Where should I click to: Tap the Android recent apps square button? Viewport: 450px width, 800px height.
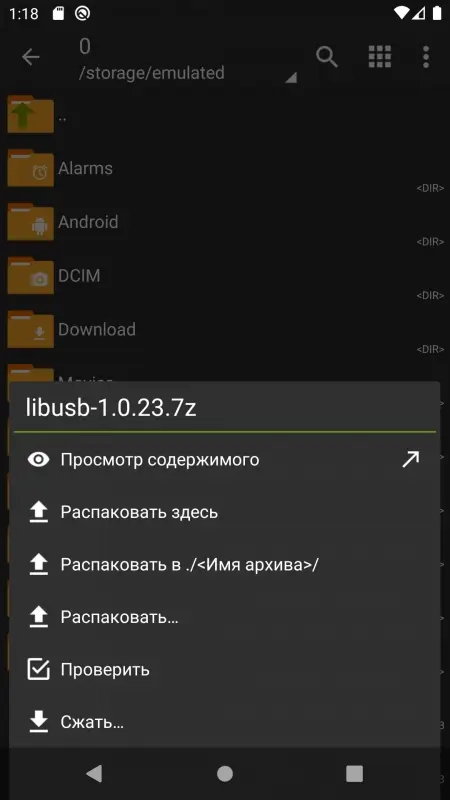(354, 774)
